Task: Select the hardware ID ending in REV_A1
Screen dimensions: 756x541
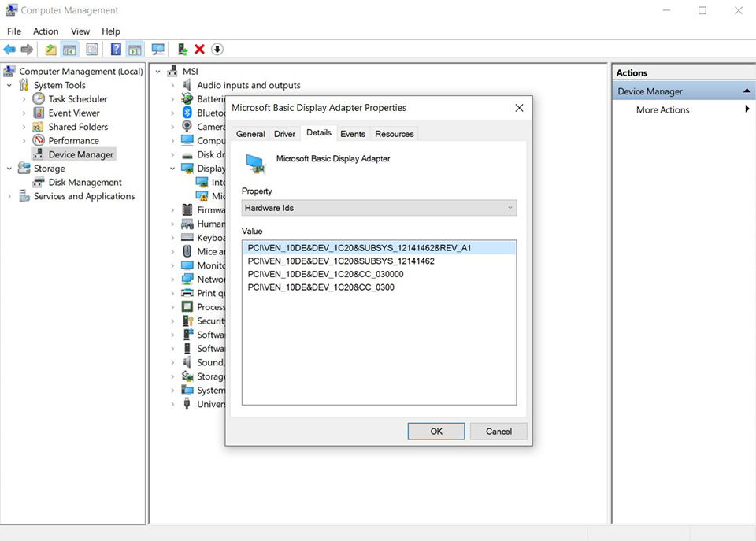Action: 379,248
